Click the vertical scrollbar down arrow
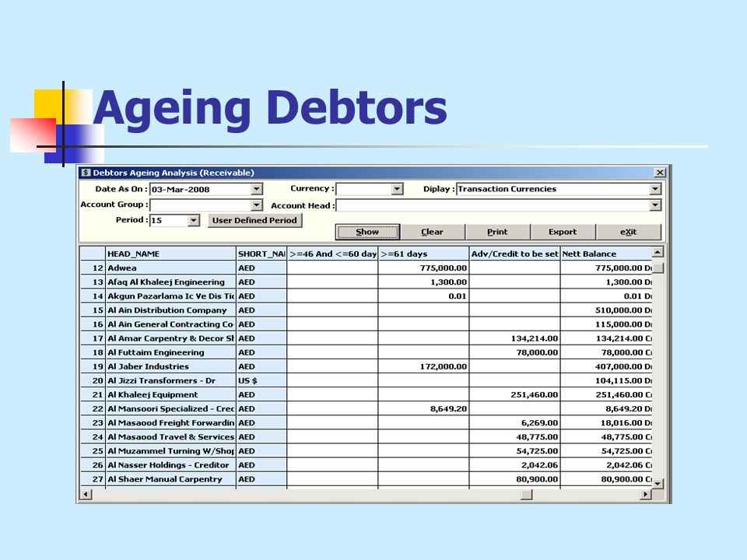The width and height of the screenshot is (747, 560). pos(658,483)
